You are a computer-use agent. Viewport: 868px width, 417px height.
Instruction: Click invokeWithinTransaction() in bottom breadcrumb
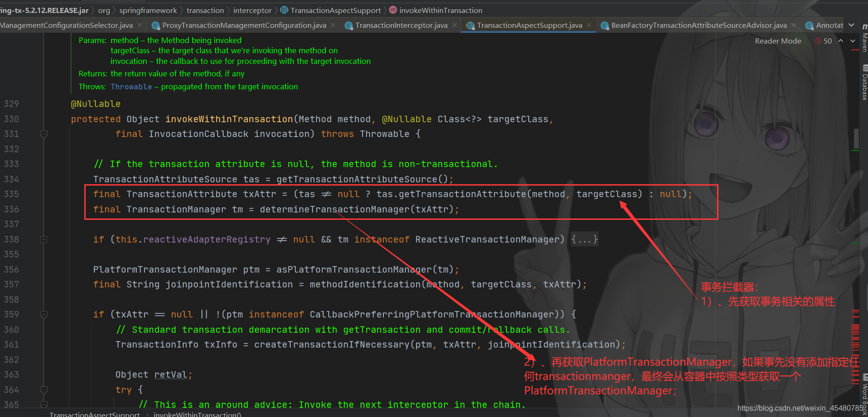click(x=197, y=414)
